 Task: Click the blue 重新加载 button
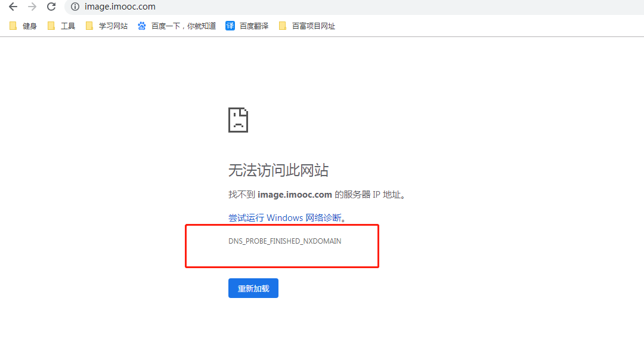click(253, 288)
